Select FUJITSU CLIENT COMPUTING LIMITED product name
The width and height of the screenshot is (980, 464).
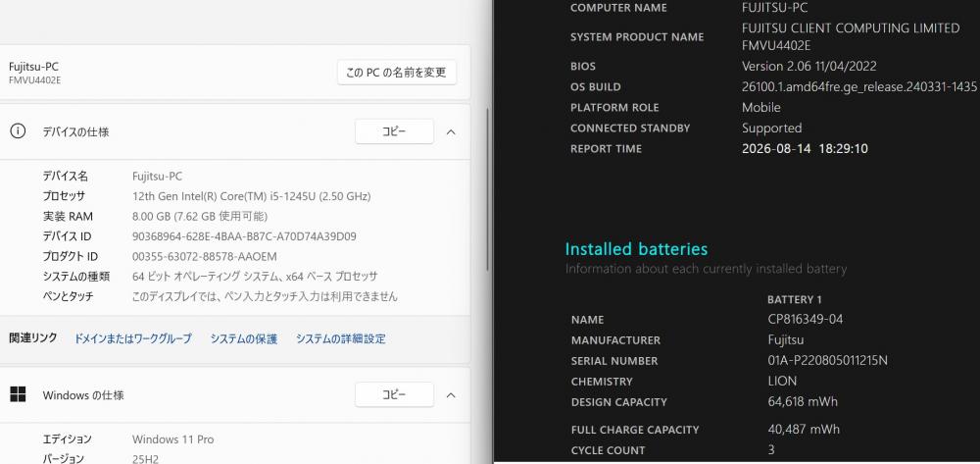pos(851,37)
